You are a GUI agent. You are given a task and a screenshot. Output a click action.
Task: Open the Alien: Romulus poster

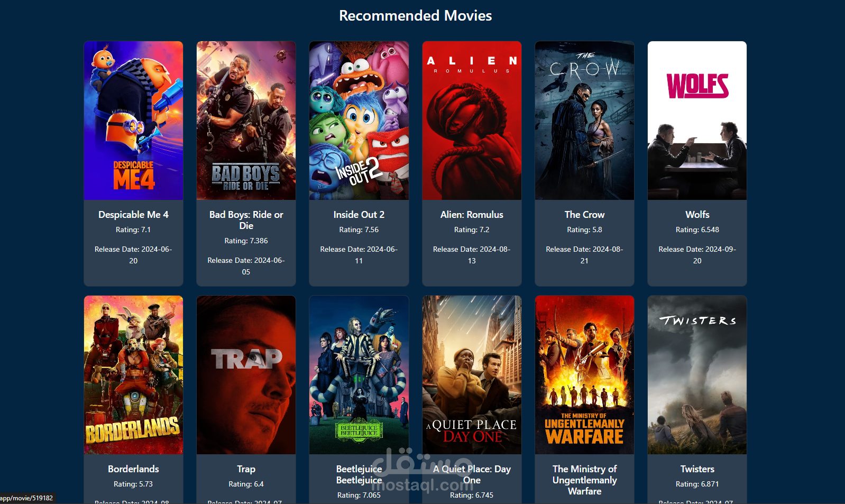[x=472, y=121]
